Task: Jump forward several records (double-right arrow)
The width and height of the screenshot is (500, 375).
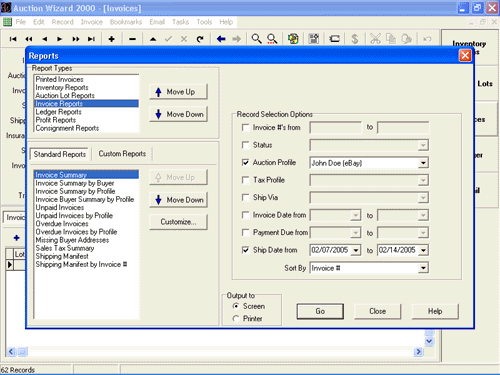Action: [x=76, y=39]
